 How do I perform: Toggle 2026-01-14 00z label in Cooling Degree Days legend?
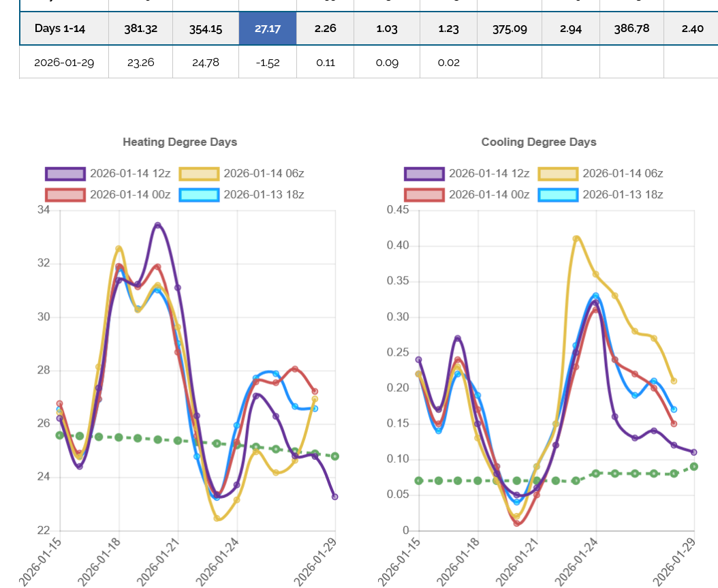coord(488,195)
